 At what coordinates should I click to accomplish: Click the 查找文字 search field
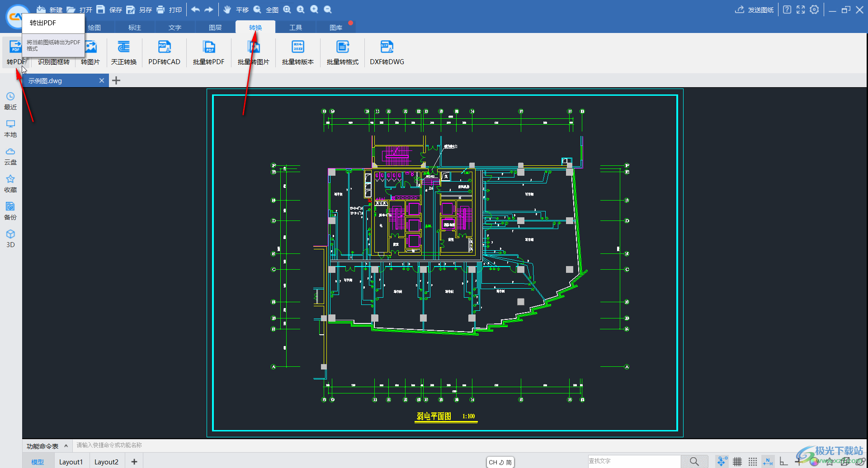pyautogui.click(x=634, y=461)
